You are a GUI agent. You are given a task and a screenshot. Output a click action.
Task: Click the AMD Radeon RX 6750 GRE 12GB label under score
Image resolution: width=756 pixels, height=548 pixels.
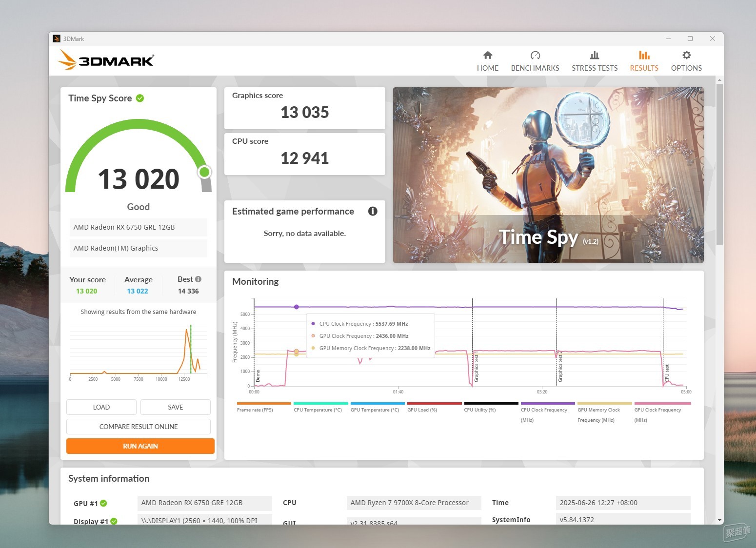point(139,227)
